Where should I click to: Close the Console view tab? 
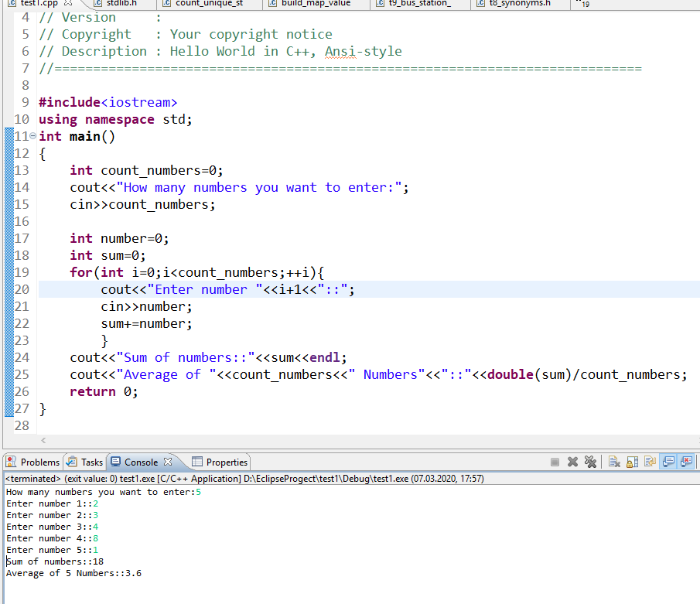click(168, 462)
